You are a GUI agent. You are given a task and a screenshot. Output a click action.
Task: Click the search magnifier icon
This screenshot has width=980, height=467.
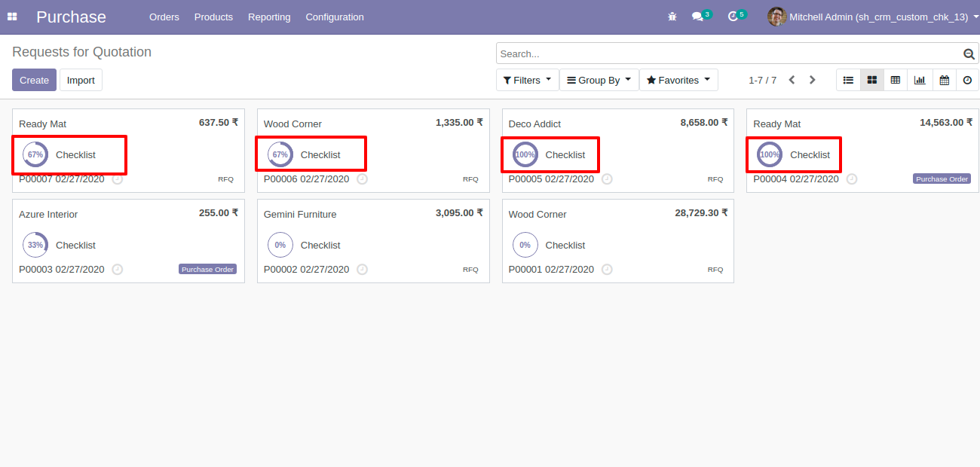(x=969, y=54)
